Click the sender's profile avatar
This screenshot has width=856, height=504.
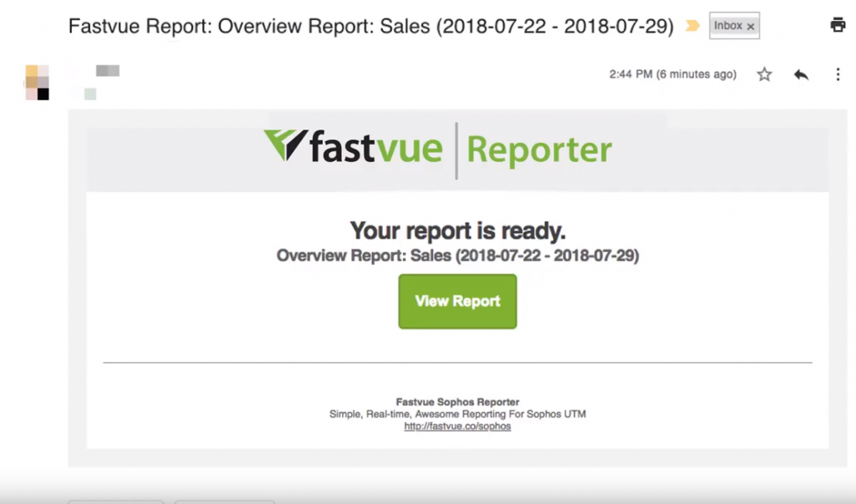point(37,82)
